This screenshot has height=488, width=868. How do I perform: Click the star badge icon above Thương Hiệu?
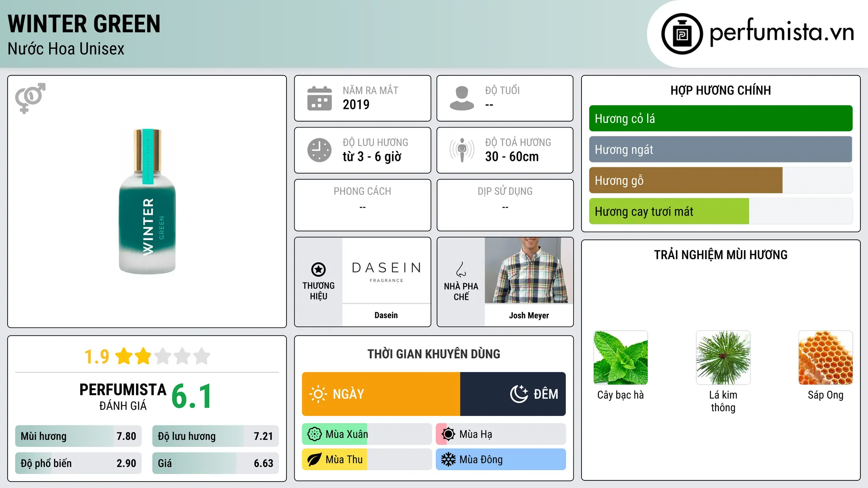click(x=318, y=269)
